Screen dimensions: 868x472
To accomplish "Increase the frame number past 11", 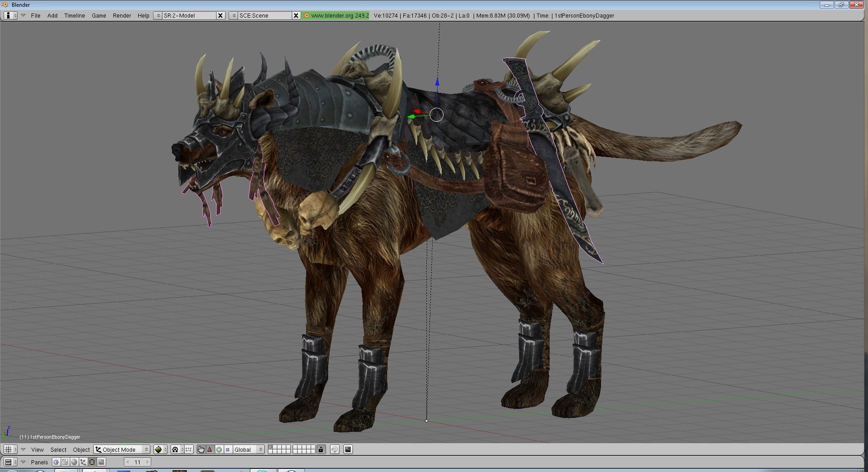I will [147, 462].
